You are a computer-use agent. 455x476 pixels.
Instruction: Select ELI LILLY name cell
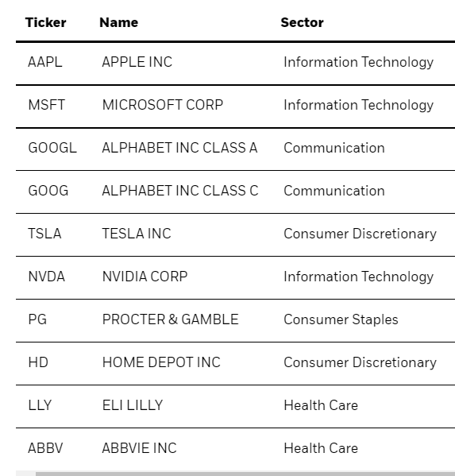(133, 405)
